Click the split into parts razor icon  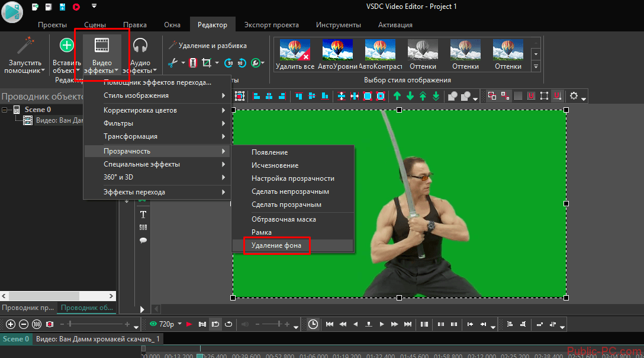point(192,63)
